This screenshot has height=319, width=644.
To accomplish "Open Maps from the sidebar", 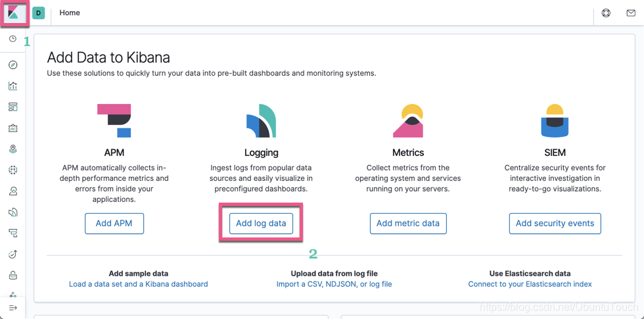I will (x=12, y=149).
